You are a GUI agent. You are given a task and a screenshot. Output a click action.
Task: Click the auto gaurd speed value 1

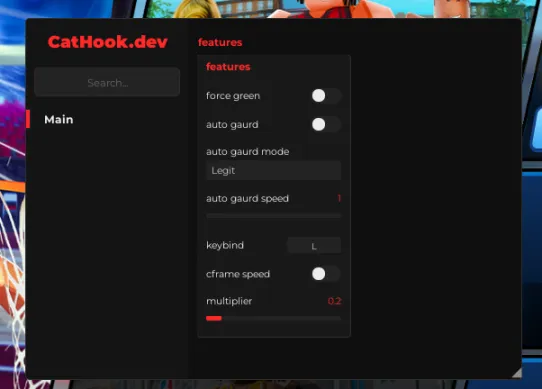point(339,198)
